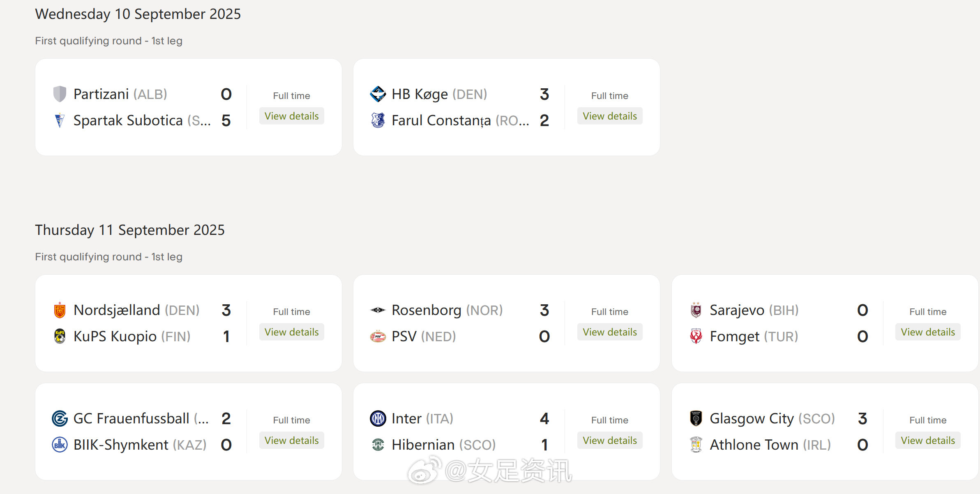Click the GC Frauenfussball club crest
Viewport: 980px width, 494px height.
coord(60,418)
